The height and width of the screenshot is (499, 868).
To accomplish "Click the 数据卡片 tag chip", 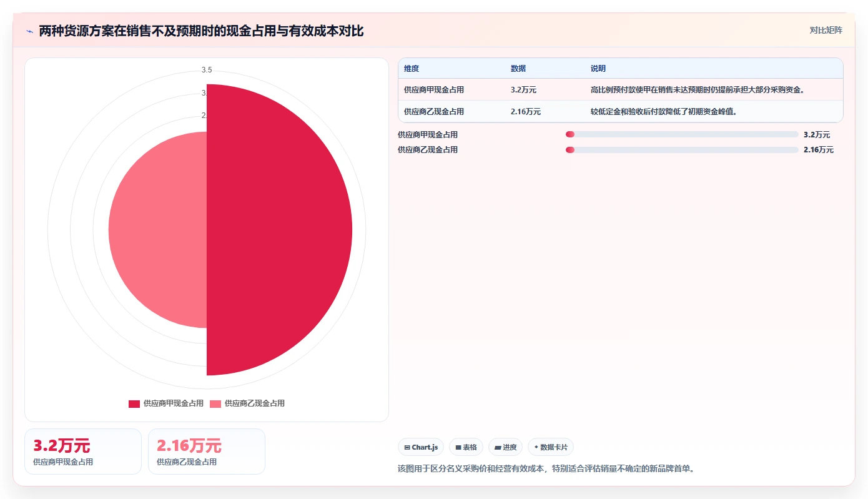I will [x=551, y=447].
